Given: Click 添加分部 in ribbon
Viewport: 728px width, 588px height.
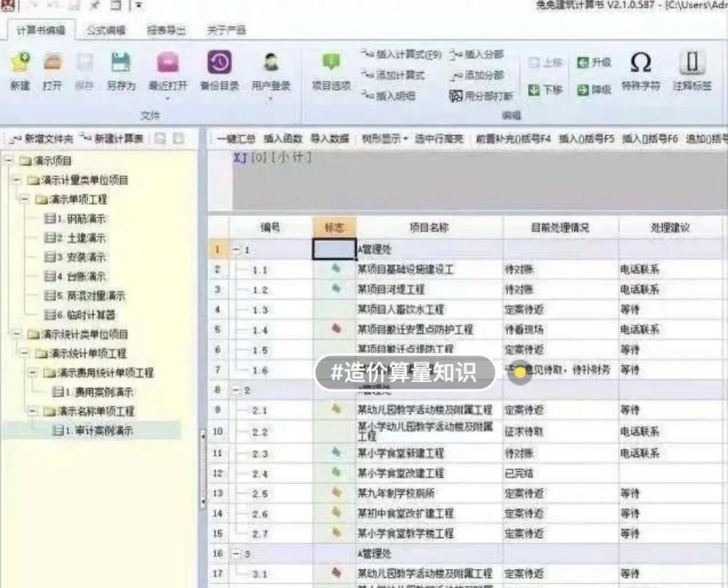Looking at the screenshot, I should (x=477, y=75).
